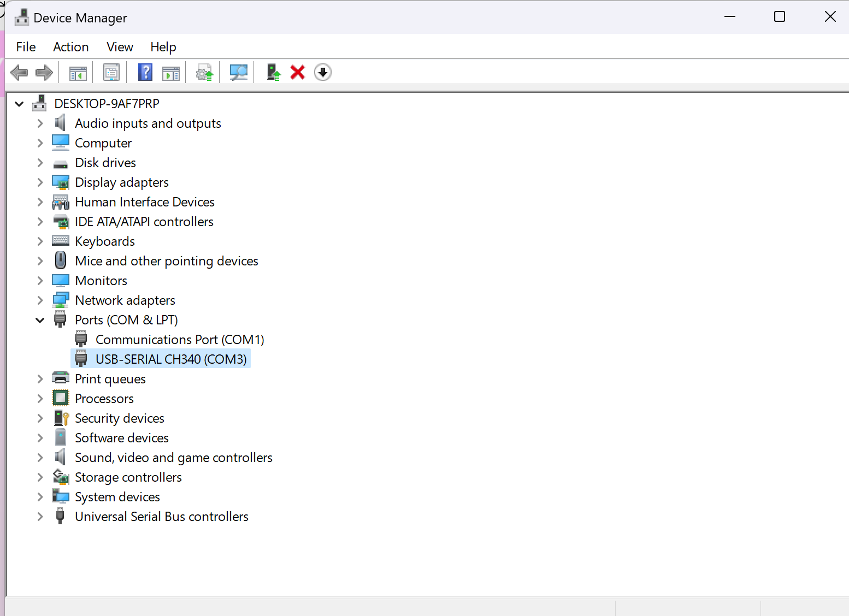Click the red X Uninstall device icon

[298, 72]
